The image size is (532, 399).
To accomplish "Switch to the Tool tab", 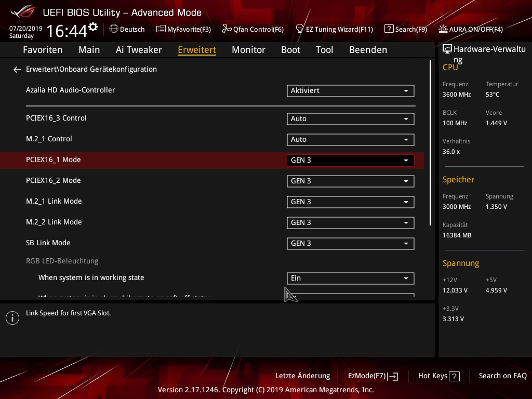I will click(324, 50).
